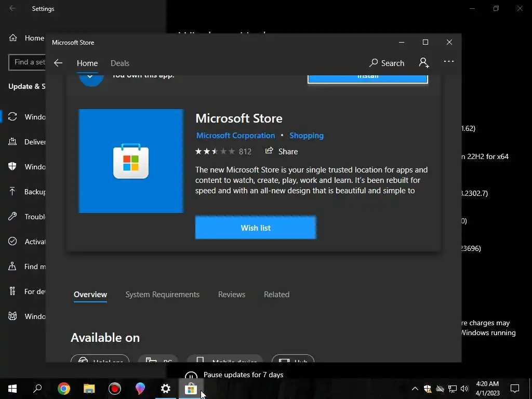Screen dimensions: 532x399
Task: Click the Settings gear on taskbar
Action: click(x=165, y=389)
